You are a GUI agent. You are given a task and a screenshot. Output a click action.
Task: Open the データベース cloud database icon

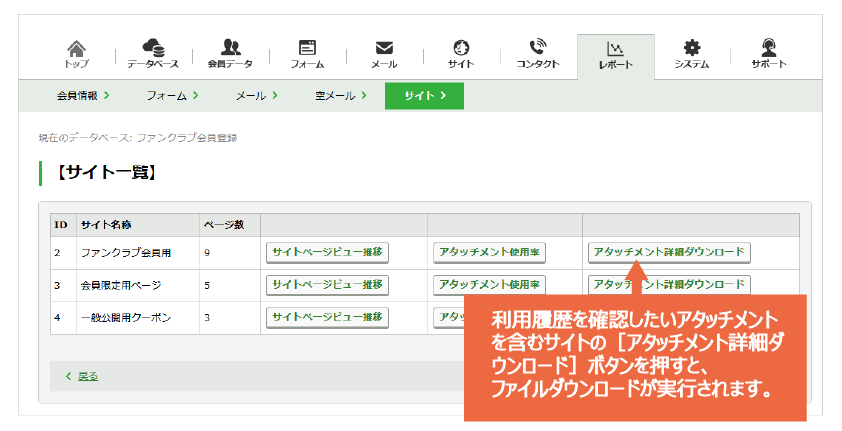(153, 48)
